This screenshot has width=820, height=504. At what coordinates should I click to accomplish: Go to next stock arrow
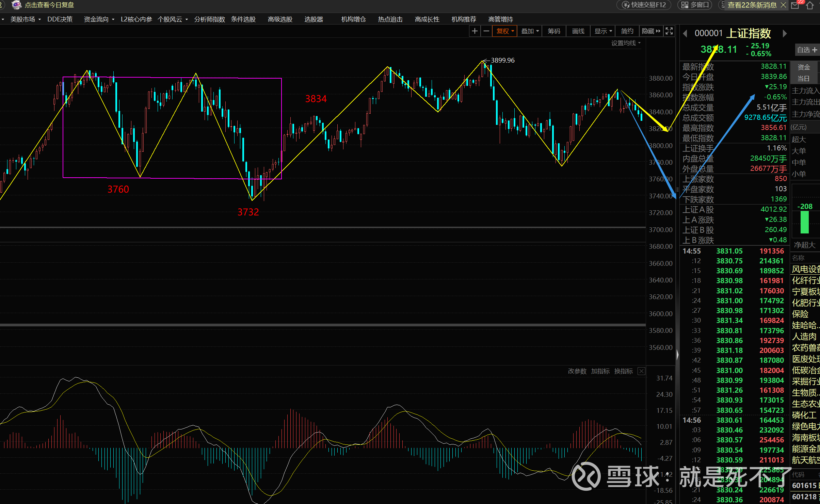[785, 33]
